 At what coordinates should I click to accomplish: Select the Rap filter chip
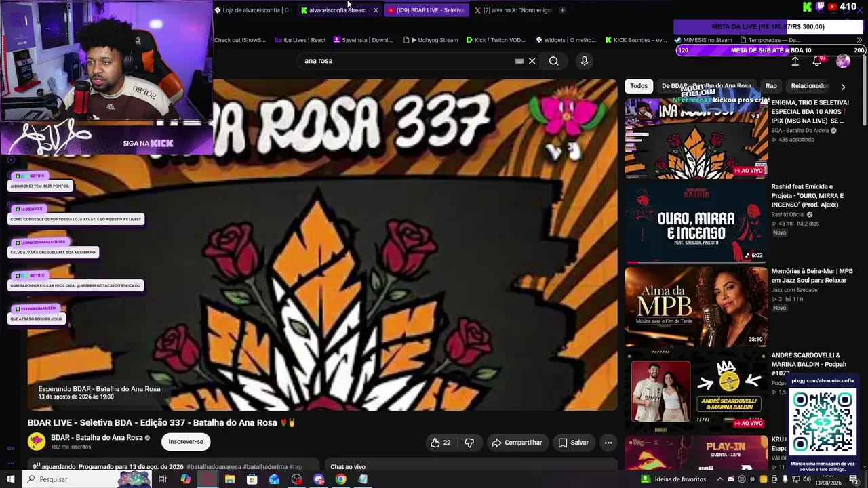(x=771, y=86)
